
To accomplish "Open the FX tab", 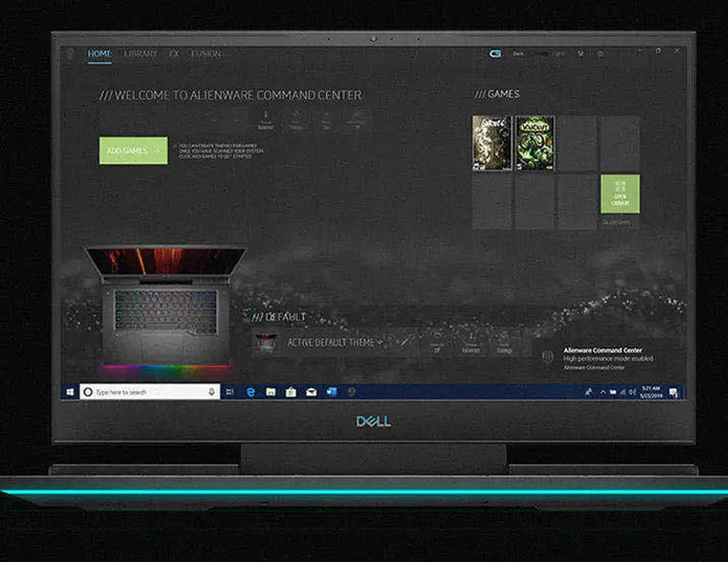I will coord(174,54).
